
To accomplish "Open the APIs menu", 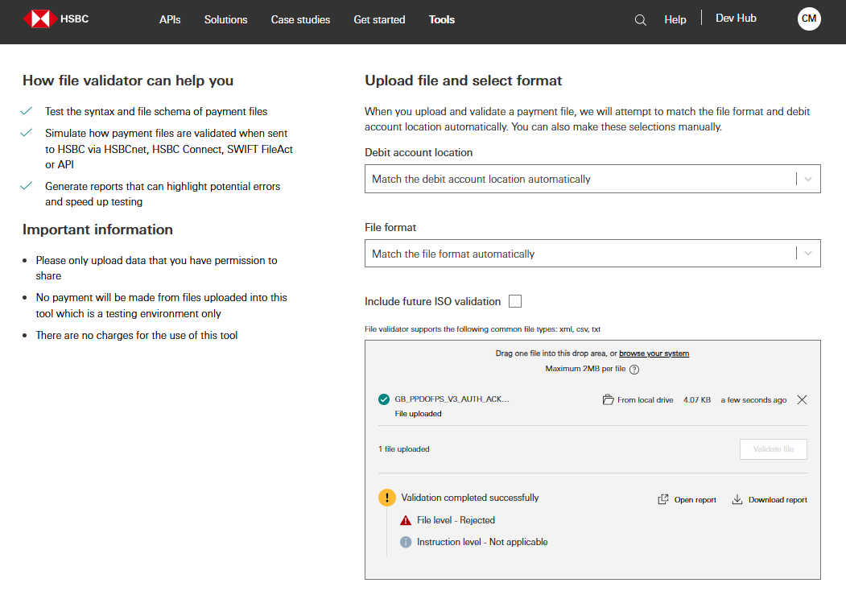I will click(x=170, y=19).
